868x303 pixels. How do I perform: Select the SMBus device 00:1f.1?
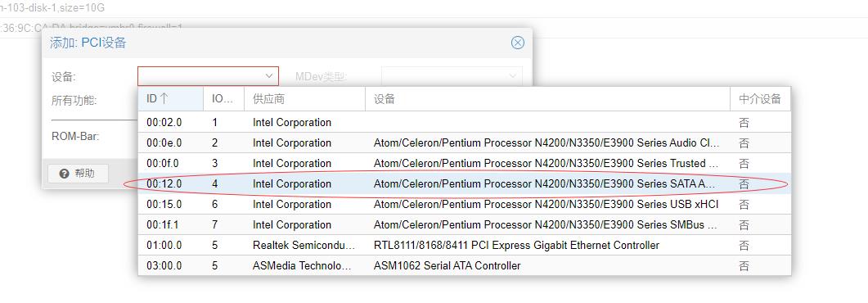tap(465, 225)
